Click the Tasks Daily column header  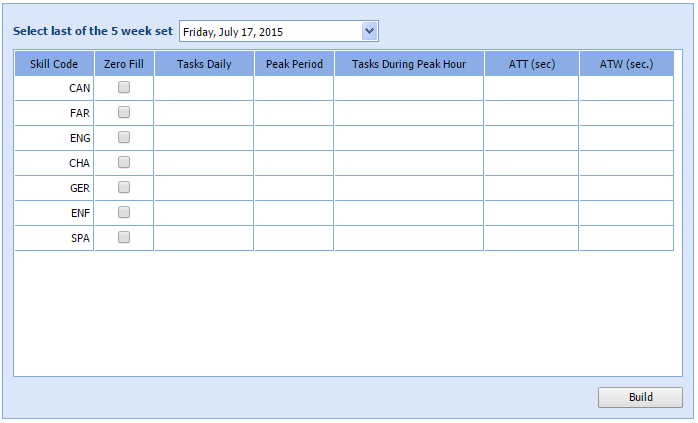click(x=204, y=64)
